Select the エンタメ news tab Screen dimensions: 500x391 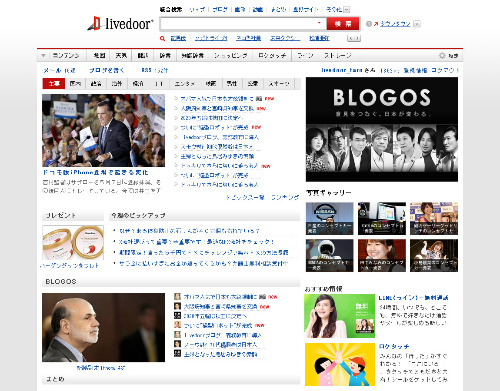(185, 83)
